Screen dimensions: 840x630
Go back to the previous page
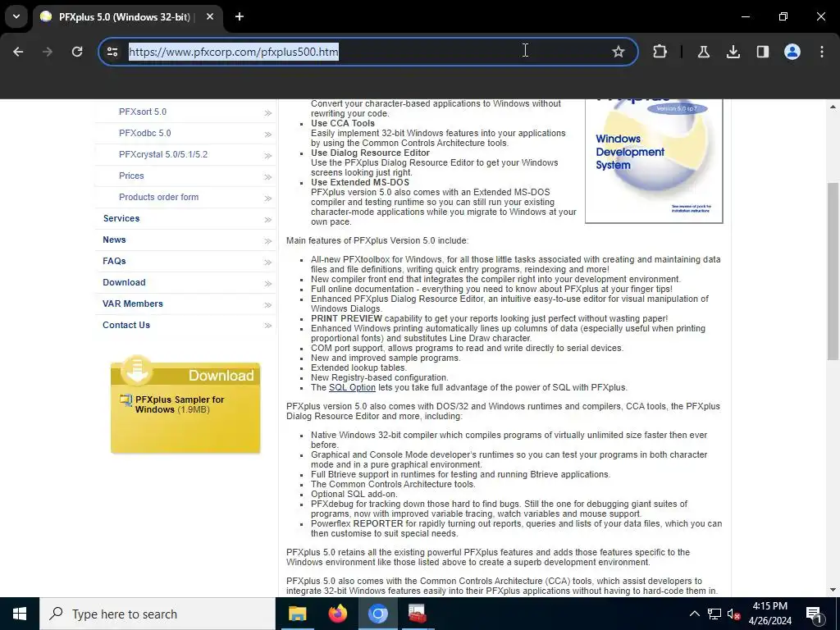(18, 52)
